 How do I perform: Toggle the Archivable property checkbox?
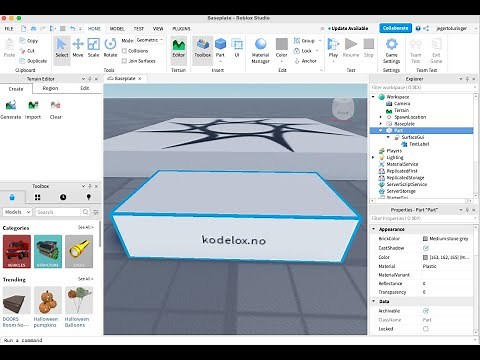coord(426,311)
